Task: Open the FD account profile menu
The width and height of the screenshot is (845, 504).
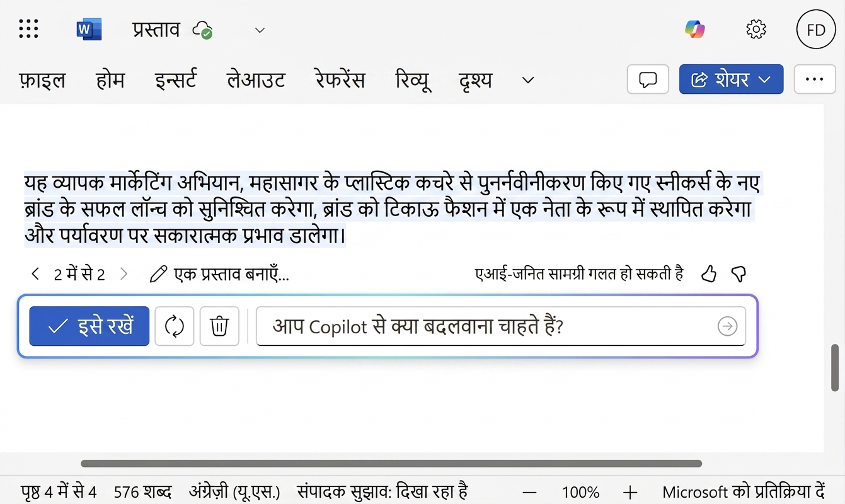Action: point(816,30)
